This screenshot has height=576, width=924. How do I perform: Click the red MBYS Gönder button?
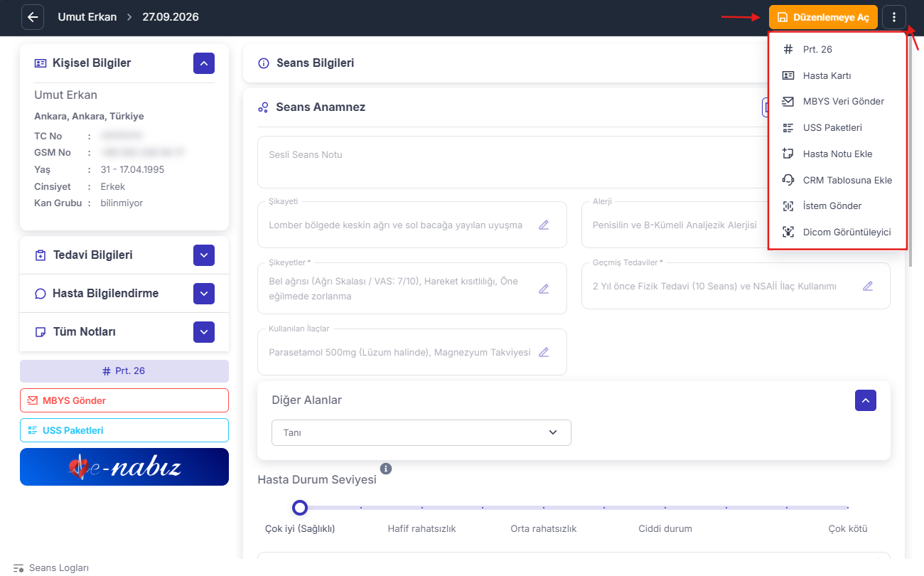pyautogui.click(x=124, y=400)
